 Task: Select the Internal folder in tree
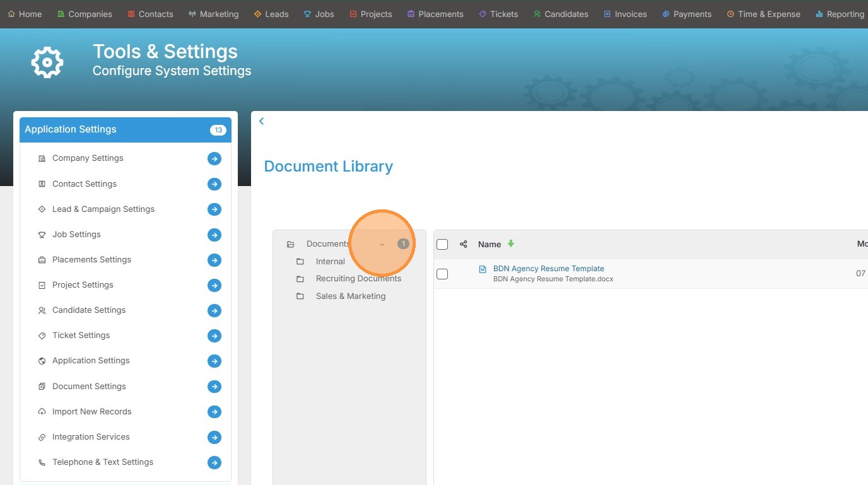[330, 262]
